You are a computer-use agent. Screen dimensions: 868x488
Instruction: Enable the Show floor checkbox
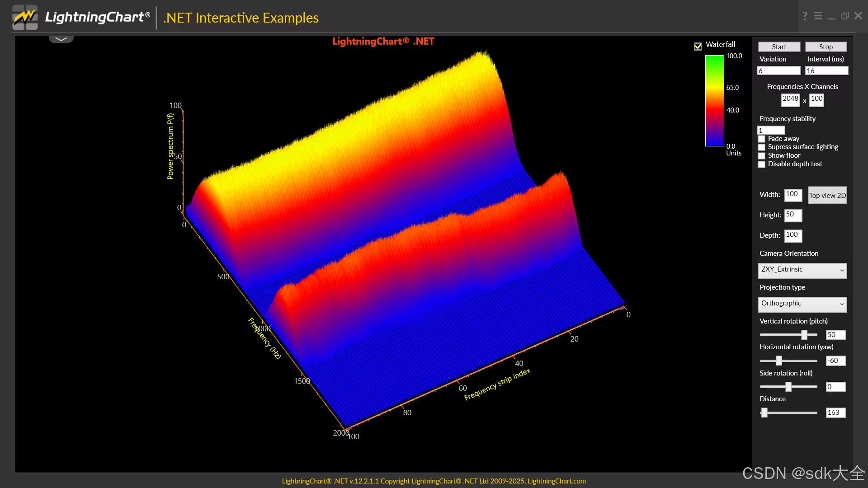[x=762, y=156]
